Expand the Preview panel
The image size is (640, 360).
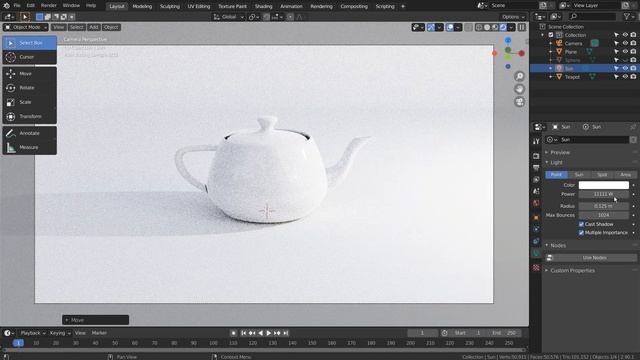point(560,152)
